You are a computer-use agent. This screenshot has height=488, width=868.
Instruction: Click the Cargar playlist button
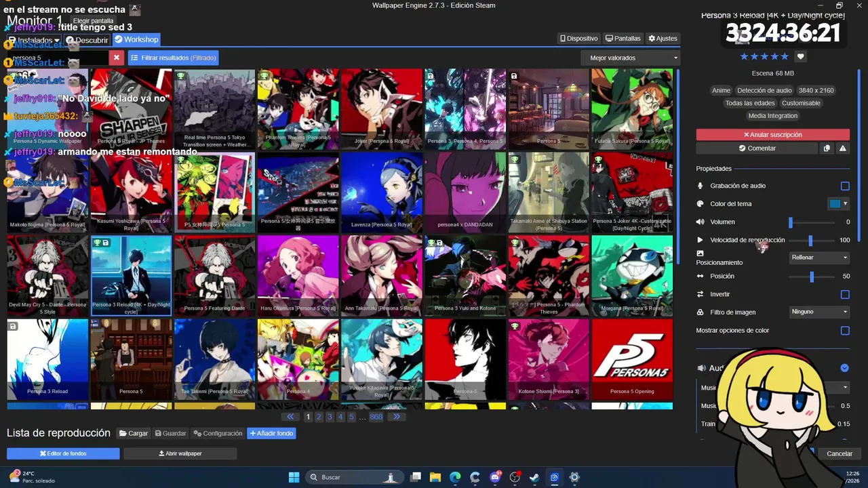point(134,433)
